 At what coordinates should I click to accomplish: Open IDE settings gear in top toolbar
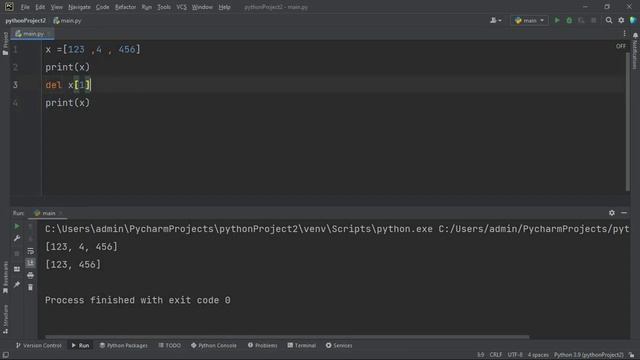point(621,20)
